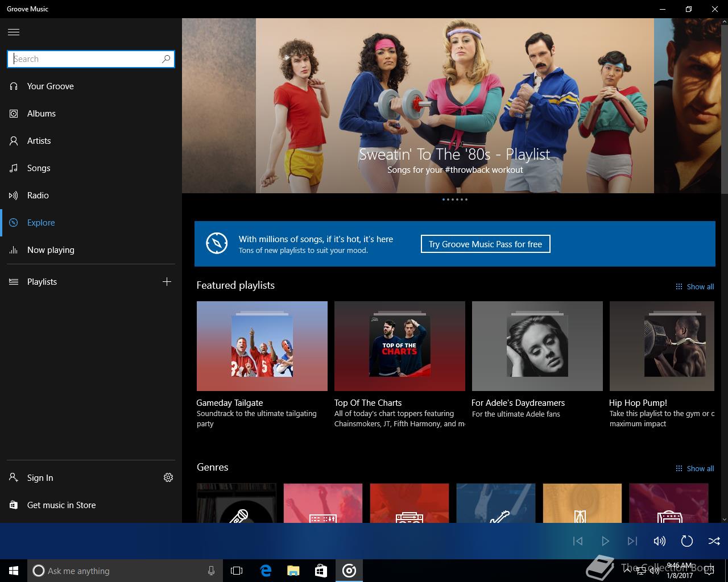Click the Now playing equalizer icon

(x=14, y=250)
